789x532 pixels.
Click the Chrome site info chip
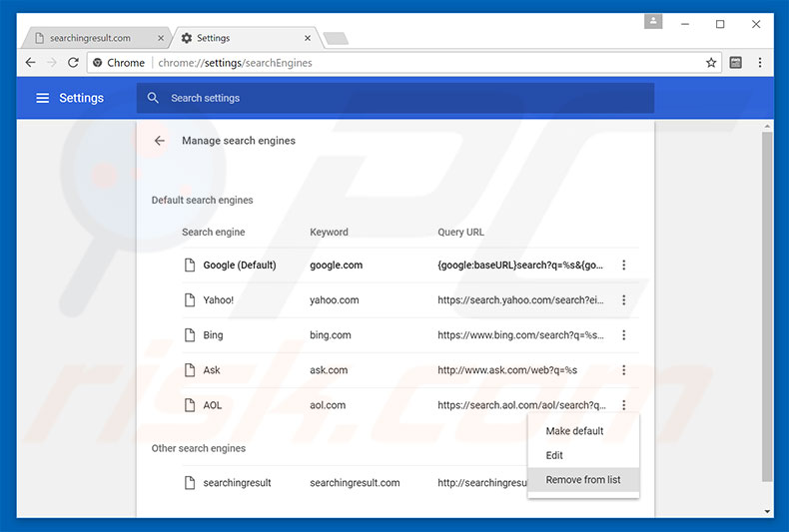point(119,63)
